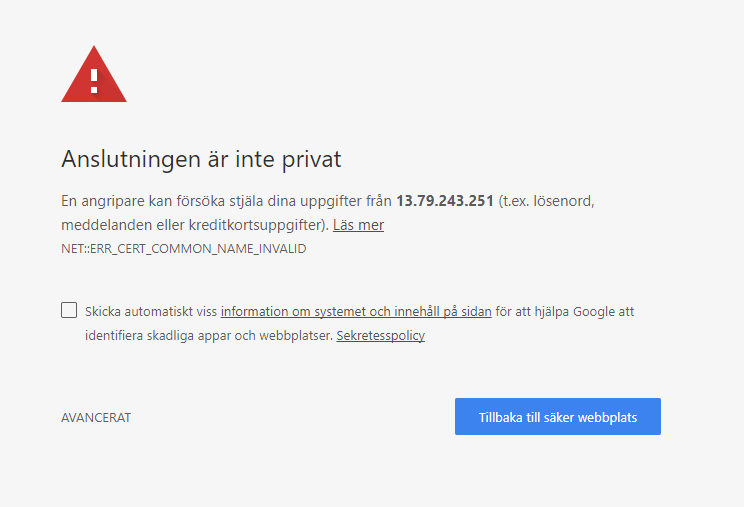
Task: Click the text meddelanden eller kreditkortsuppgifter
Action: 193,225
